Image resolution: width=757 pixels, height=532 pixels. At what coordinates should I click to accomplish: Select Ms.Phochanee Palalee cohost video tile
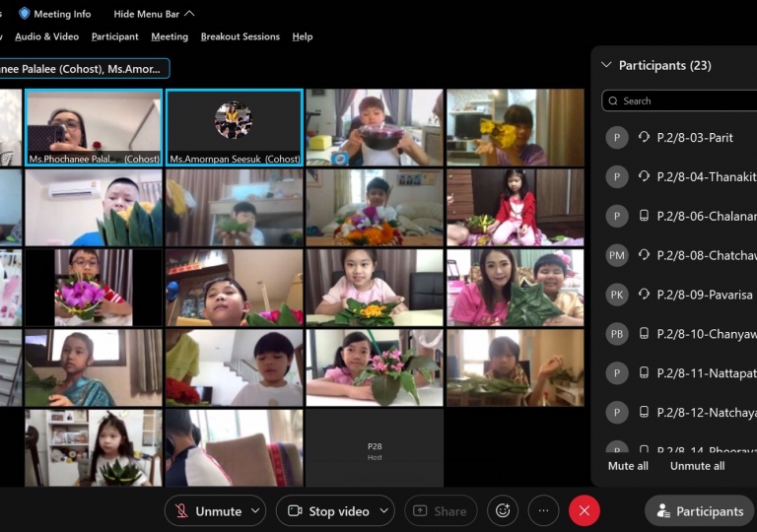tap(94, 127)
